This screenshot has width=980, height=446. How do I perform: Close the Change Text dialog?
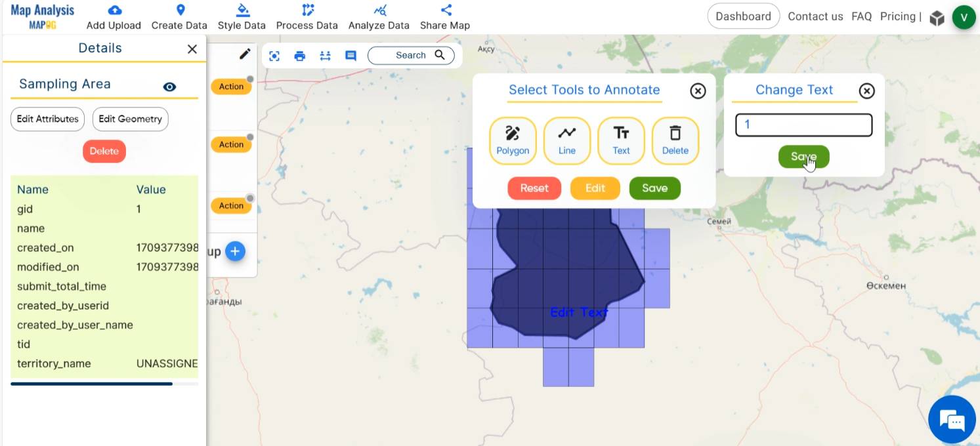tap(866, 91)
